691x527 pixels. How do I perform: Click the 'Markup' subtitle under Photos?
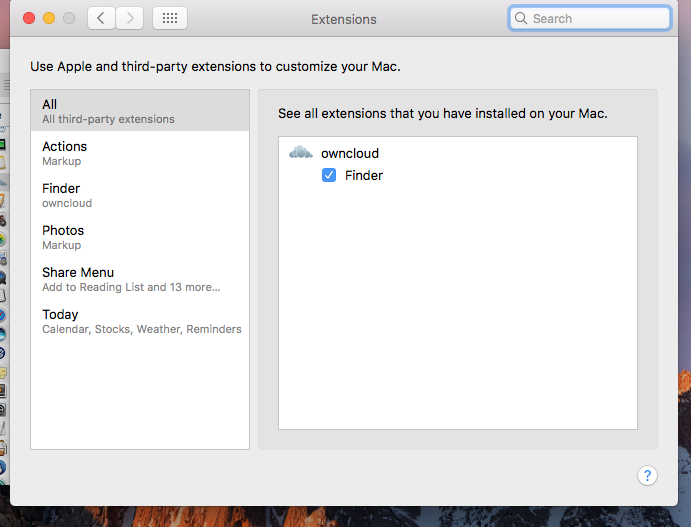tap(62, 245)
